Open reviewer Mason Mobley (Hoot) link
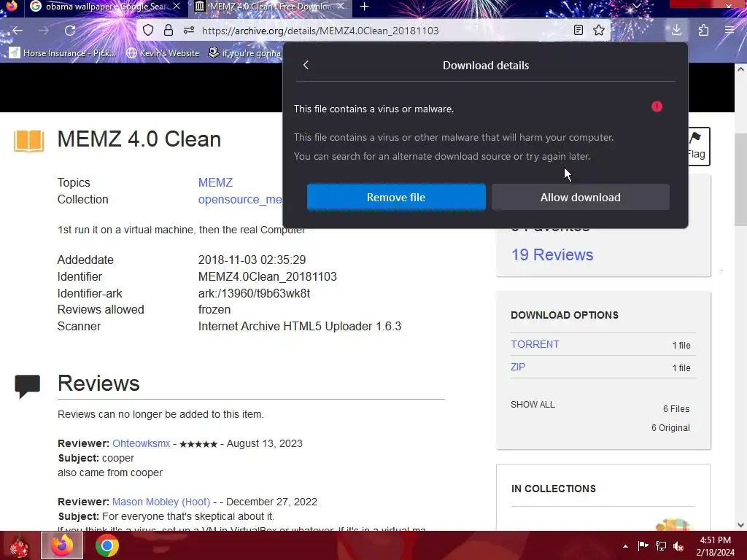The image size is (747, 560). click(161, 502)
